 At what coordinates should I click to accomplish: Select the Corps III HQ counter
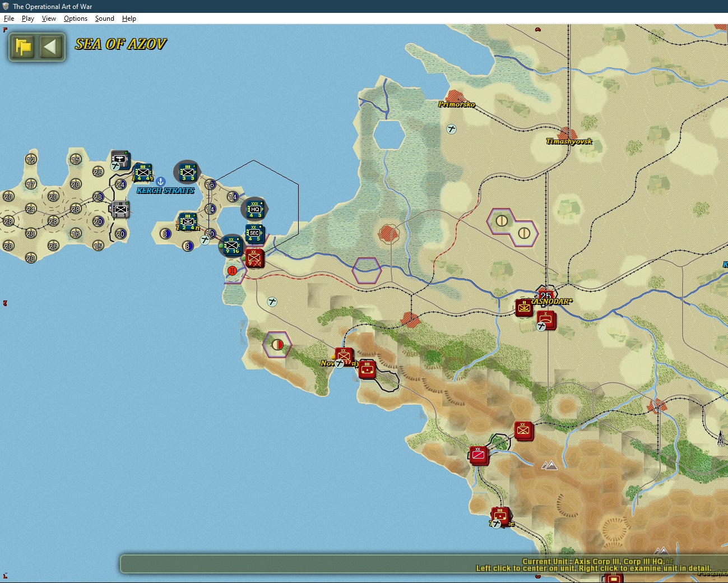pos(255,209)
